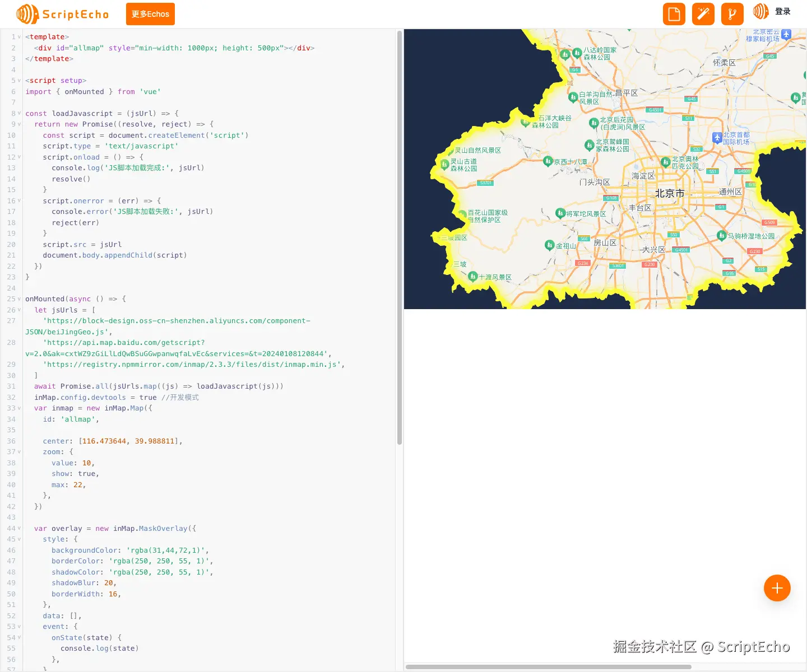Click the 北京首都国际机场 airport icon

click(717, 137)
